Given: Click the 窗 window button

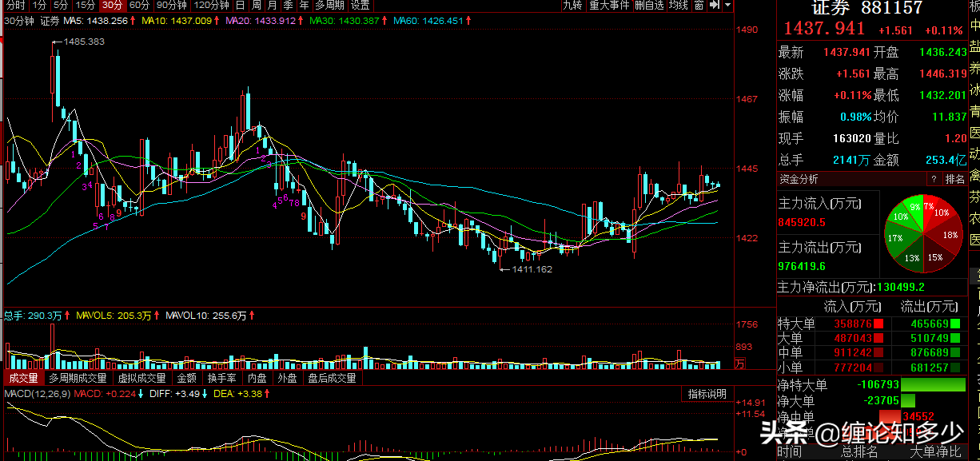Looking at the screenshot, I should click(699, 5).
